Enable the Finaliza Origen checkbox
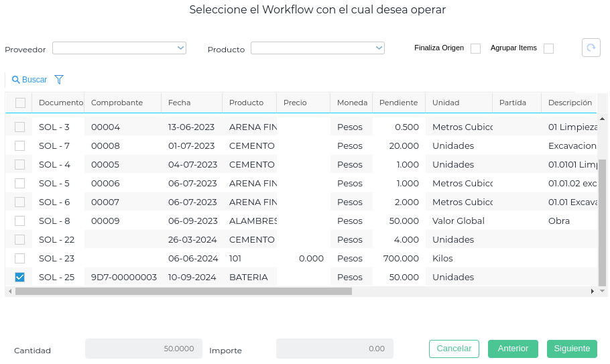Viewport: 610px width, 364px height. click(x=476, y=48)
